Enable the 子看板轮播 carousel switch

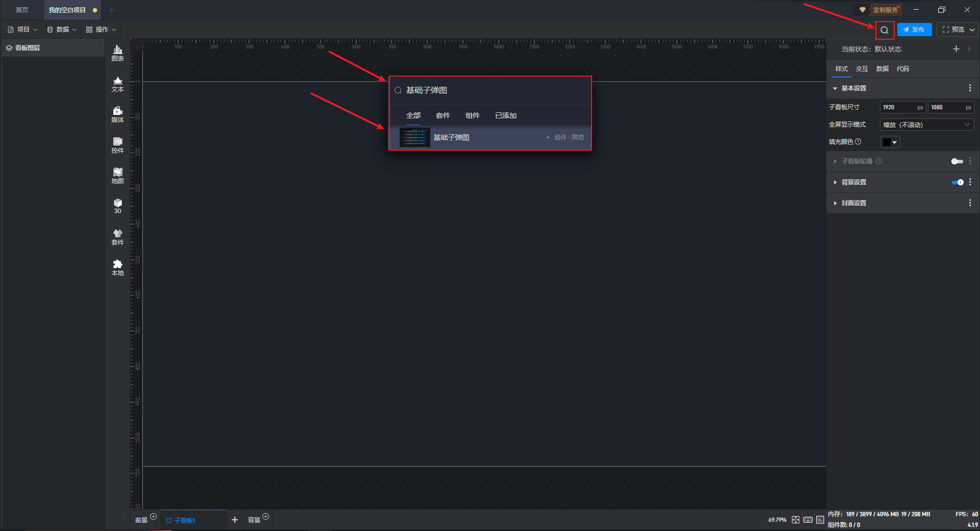[957, 161]
